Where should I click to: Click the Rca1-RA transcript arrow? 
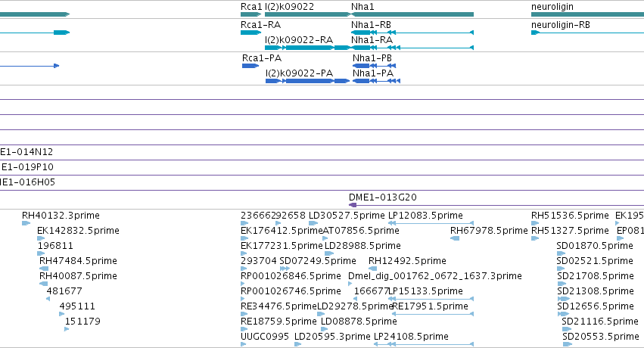pyautogui.click(x=251, y=33)
